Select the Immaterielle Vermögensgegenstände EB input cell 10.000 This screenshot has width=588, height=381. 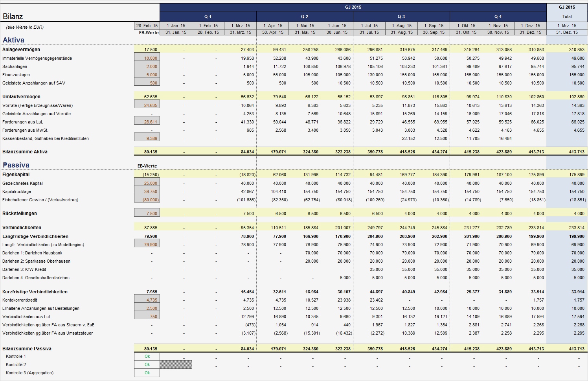coord(147,58)
